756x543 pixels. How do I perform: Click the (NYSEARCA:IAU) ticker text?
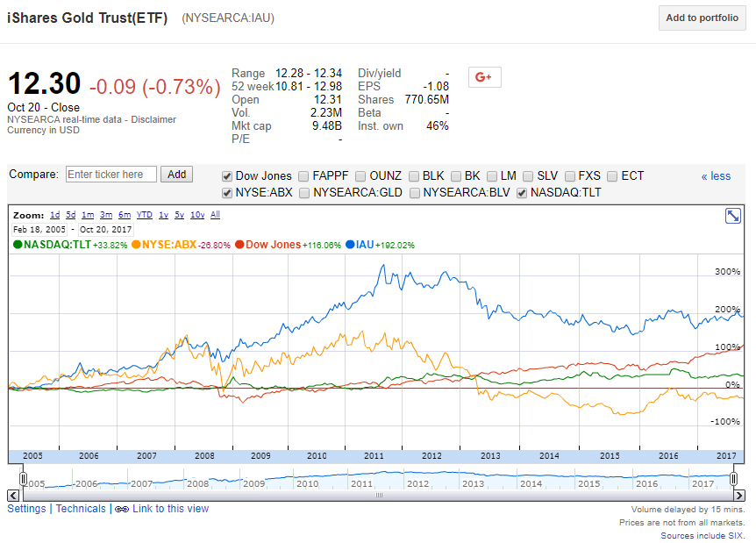[227, 18]
